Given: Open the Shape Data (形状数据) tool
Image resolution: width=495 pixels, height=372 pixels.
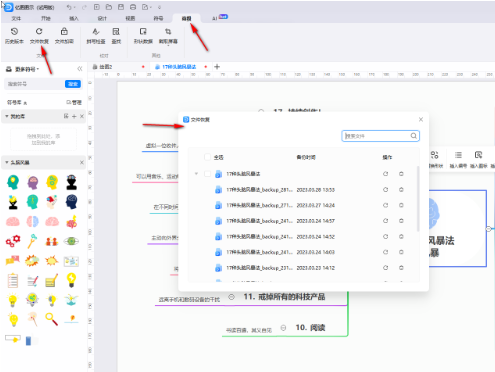Looking at the screenshot, I should pos(143,36).
